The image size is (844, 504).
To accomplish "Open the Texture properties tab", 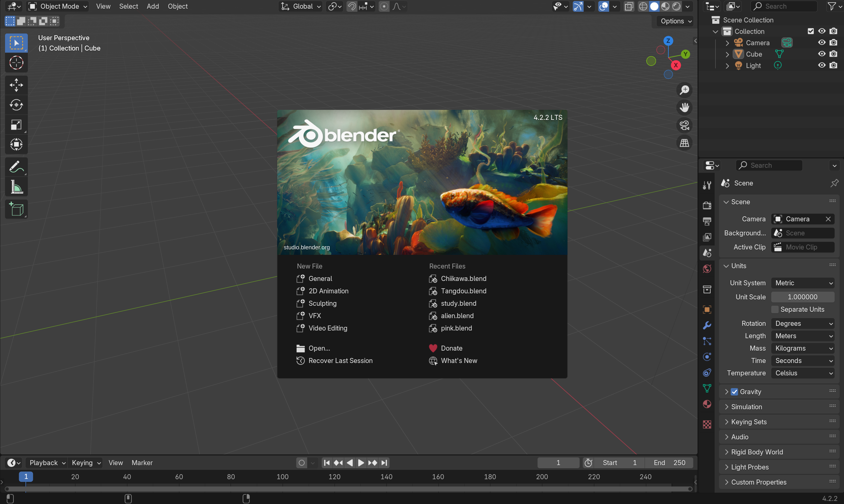I will click(x=707, y=425).
